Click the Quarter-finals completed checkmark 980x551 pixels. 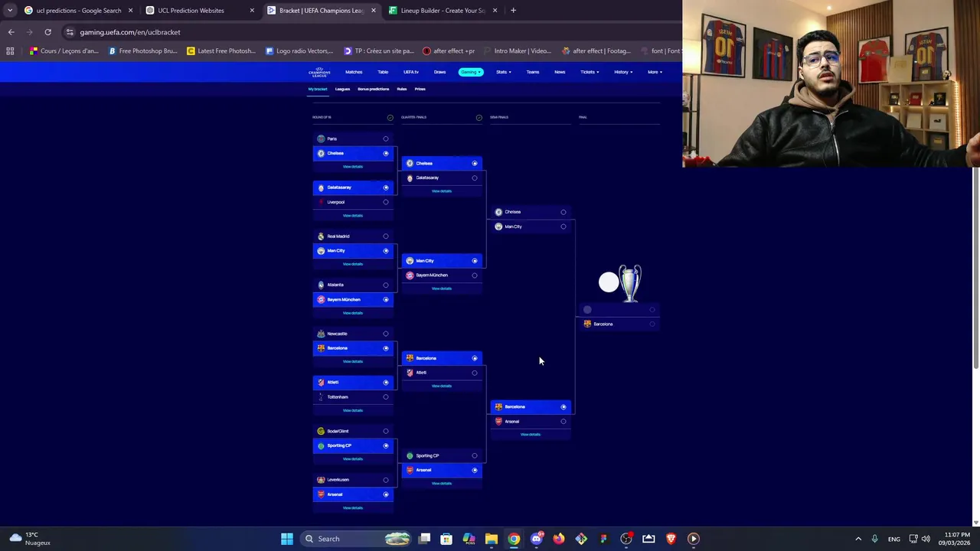(x=479, y=118)
